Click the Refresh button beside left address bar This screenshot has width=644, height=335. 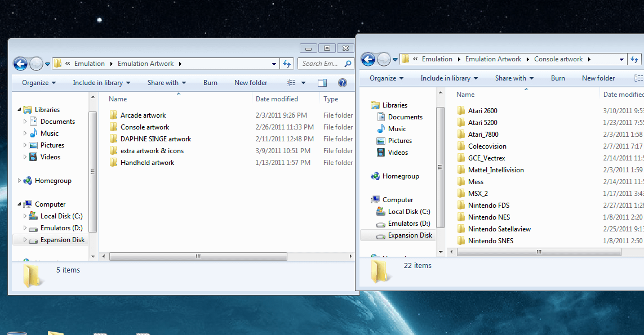287,64
